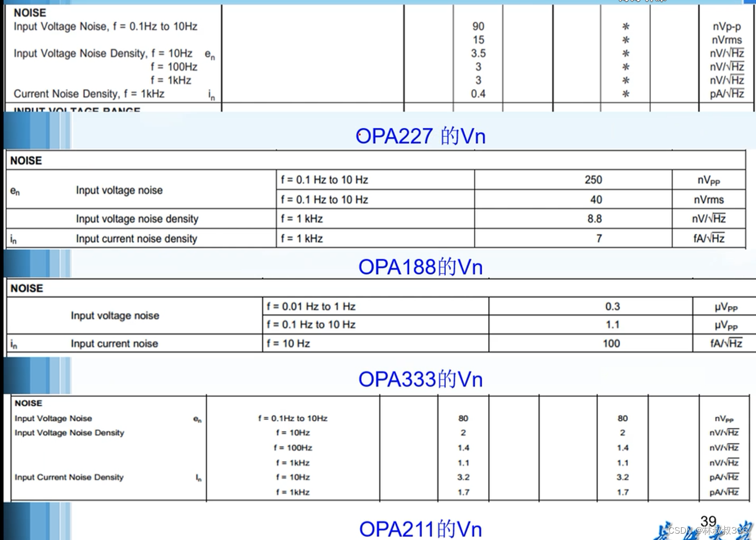Select 'Input voltage noise' in OPA333 table
Screen dimensions: 756x540
[x=115, y=316]
